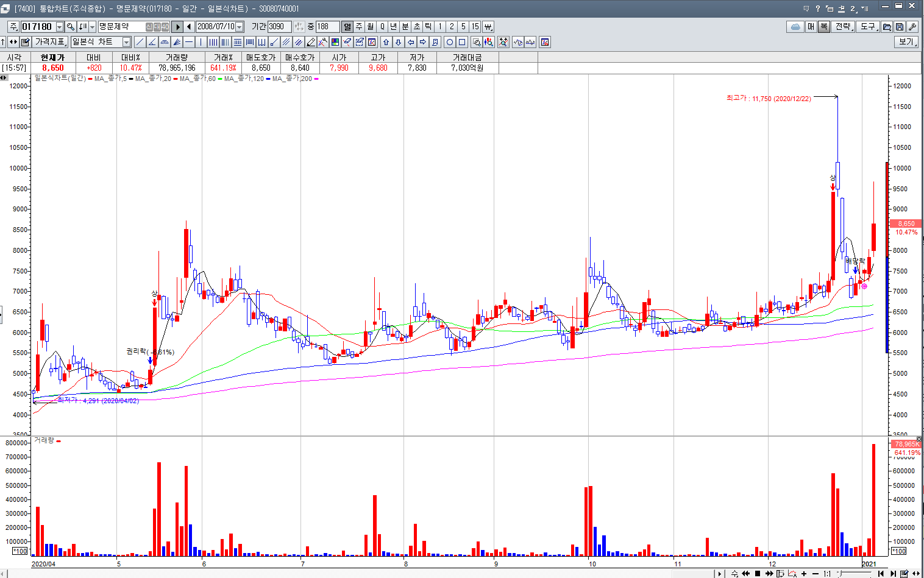Select the left arrow marker tool
Image resolution: width=924 pixels, height=578 pixels.
(410, 42)
